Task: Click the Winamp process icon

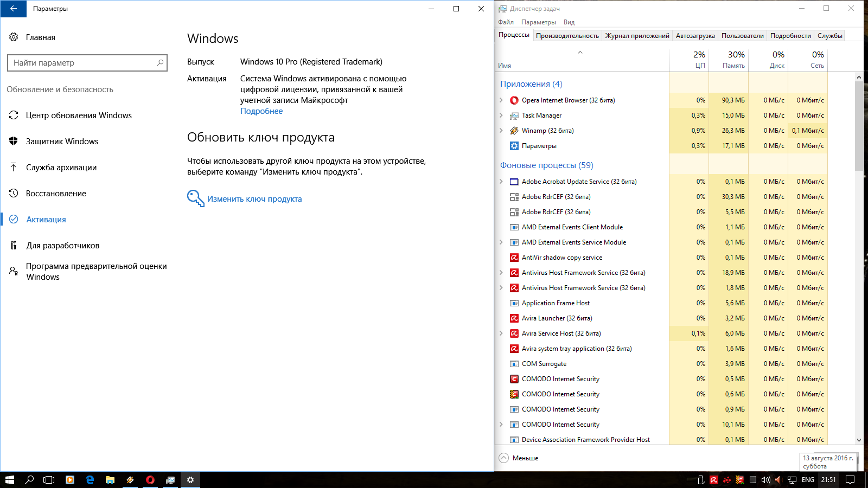Action: click(x=514, y=131)
